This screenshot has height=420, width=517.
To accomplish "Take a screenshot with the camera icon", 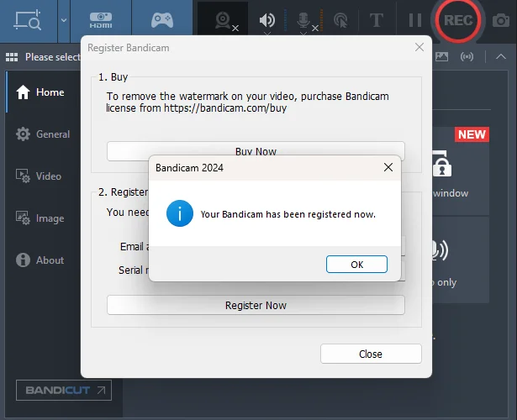I will coord(501,21).
